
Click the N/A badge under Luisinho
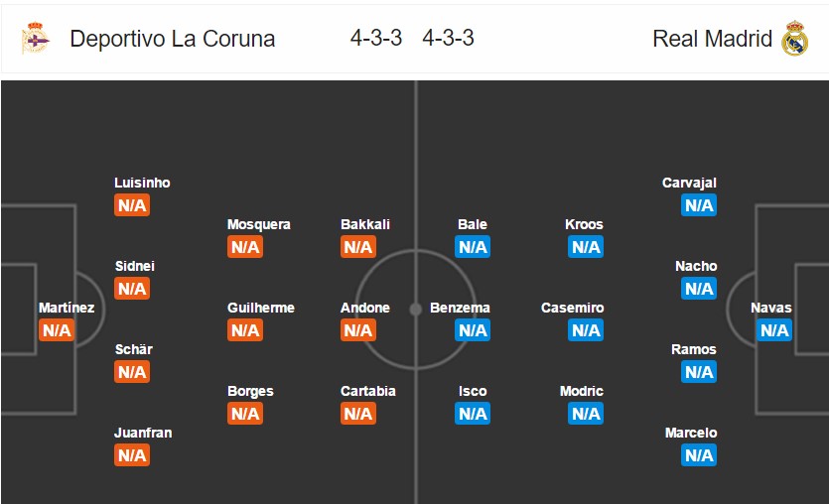[x=132, y=205]
